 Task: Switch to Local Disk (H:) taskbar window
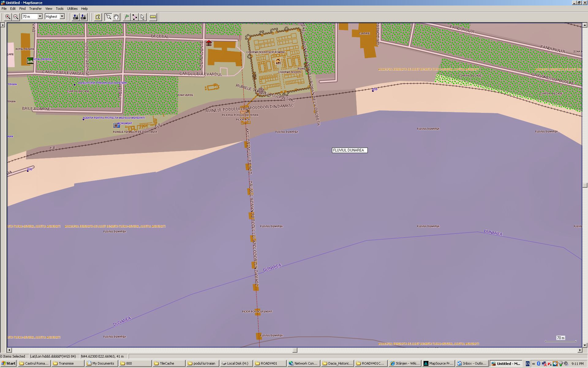click(236, 363)
